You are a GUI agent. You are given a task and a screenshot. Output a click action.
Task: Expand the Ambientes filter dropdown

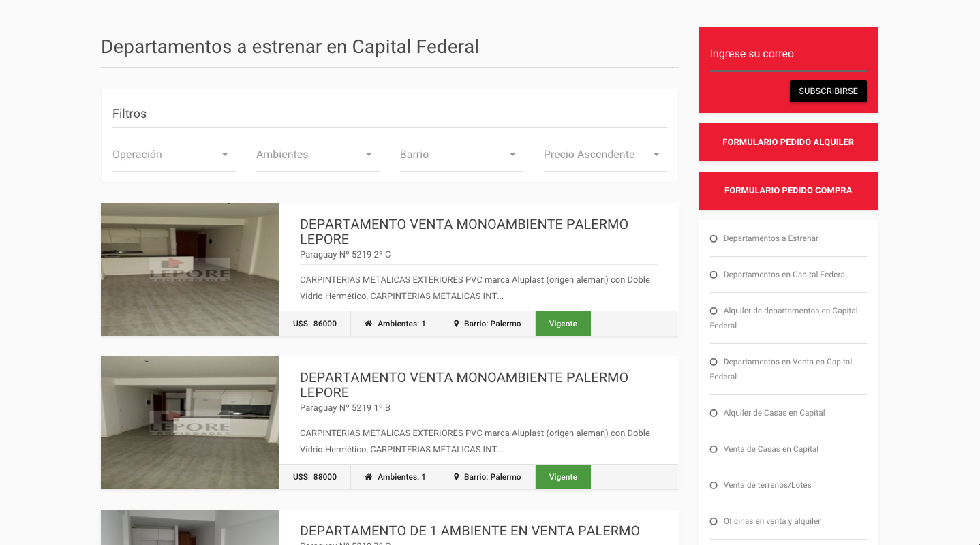(x=318, y=155)
